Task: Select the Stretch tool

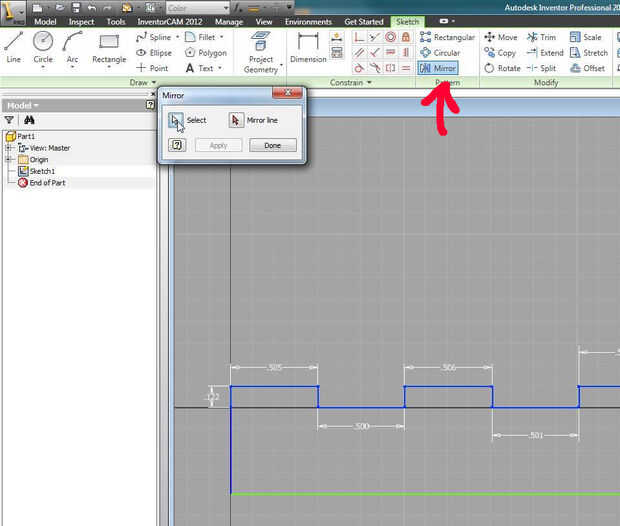Action: coord(588,53)
